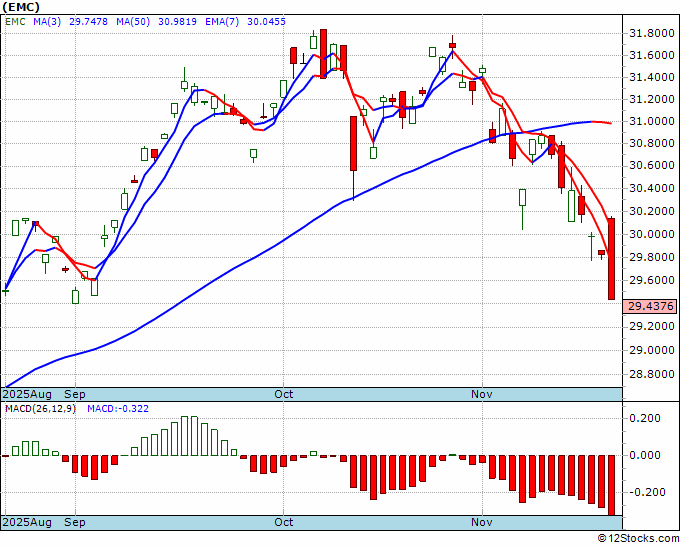Click the 0.000 MACD axis label
The height and width of the screenshot is (546, 680).
pos(647,455)
